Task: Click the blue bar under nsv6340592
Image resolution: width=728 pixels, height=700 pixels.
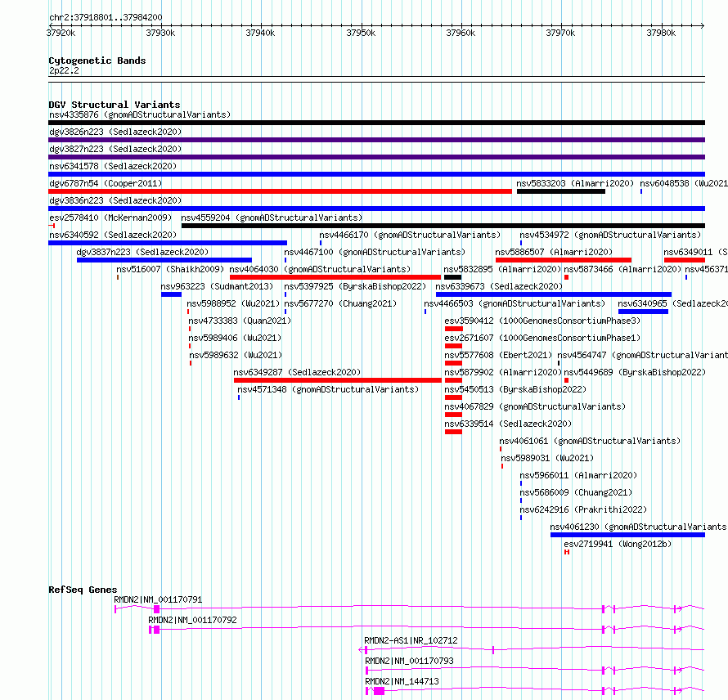Action: [168, 243]
